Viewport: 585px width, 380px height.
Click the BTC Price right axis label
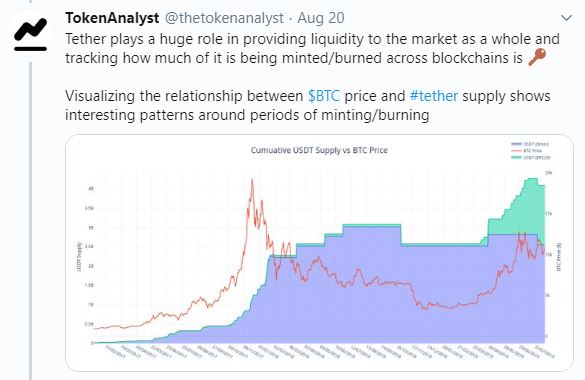click(x=559, y=257)
